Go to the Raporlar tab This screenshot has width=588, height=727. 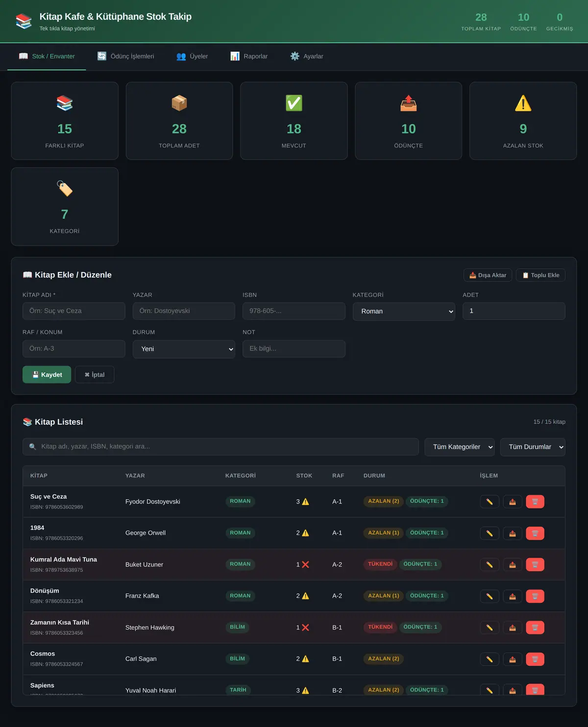[249, 56]
